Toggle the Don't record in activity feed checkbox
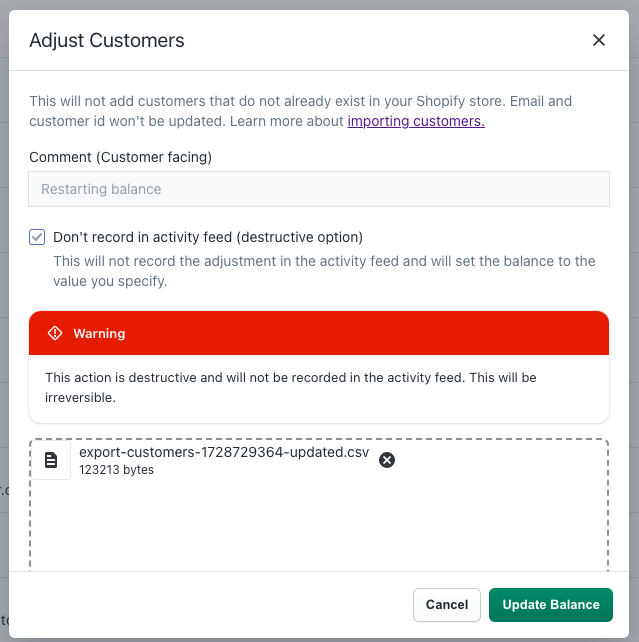This screenshot has width=639, height=642. (x=37, y=237)
